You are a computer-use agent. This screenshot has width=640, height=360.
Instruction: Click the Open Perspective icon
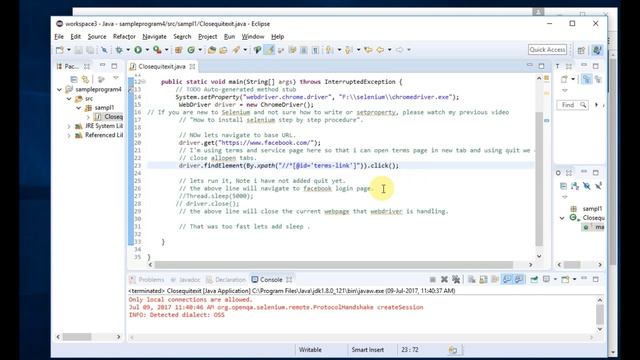click(581, 50)
